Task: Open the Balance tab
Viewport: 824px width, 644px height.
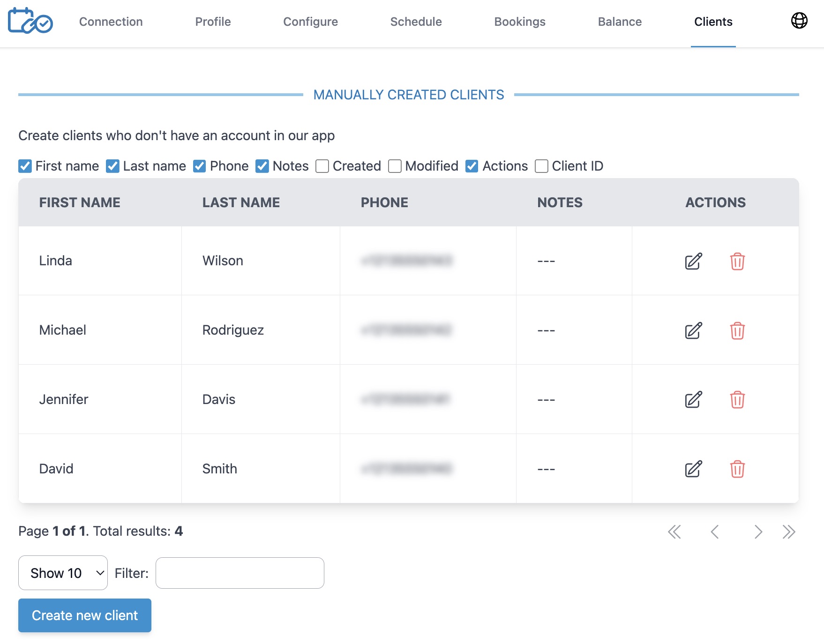Action: 620,22
